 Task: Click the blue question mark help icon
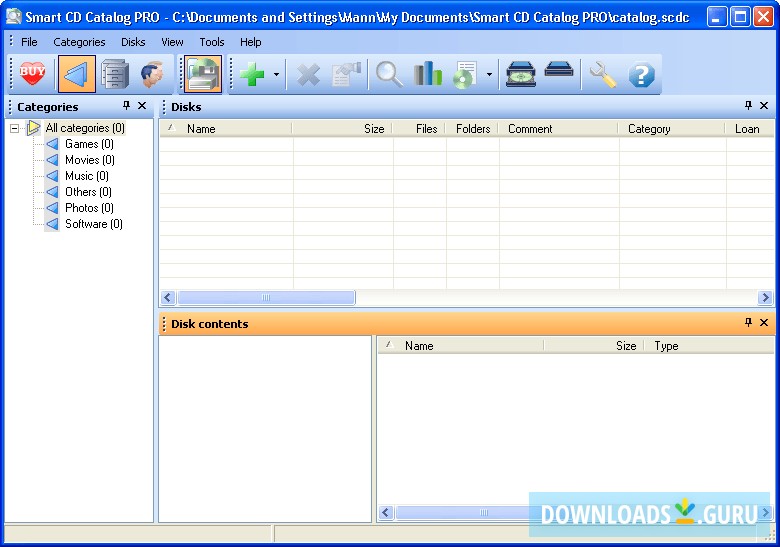click(x=642, y=75)
